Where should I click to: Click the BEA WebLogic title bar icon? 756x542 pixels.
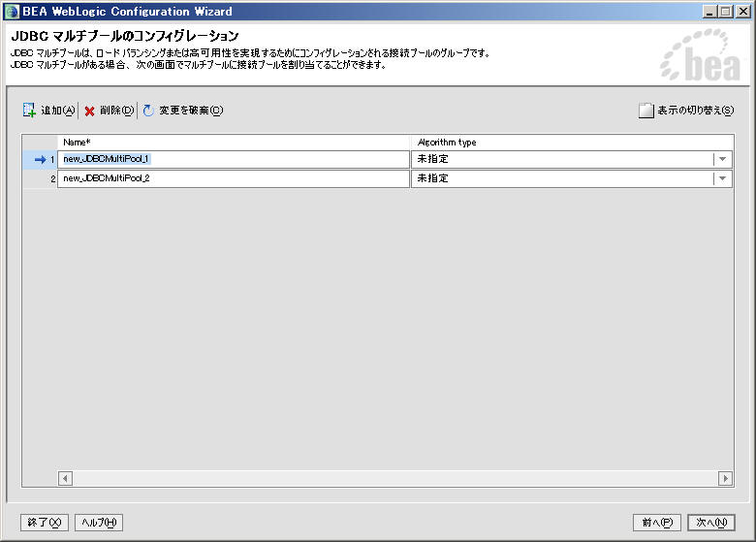pyautogui.click(x=12, y=12)
